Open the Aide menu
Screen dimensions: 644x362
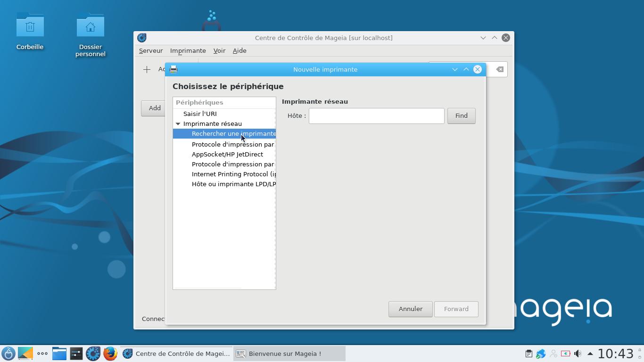239,50
